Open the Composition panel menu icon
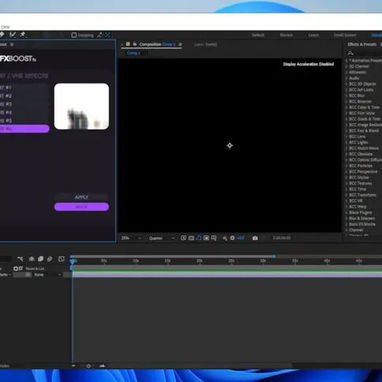Viewport: 382px width, 382px height. (180, 44)
